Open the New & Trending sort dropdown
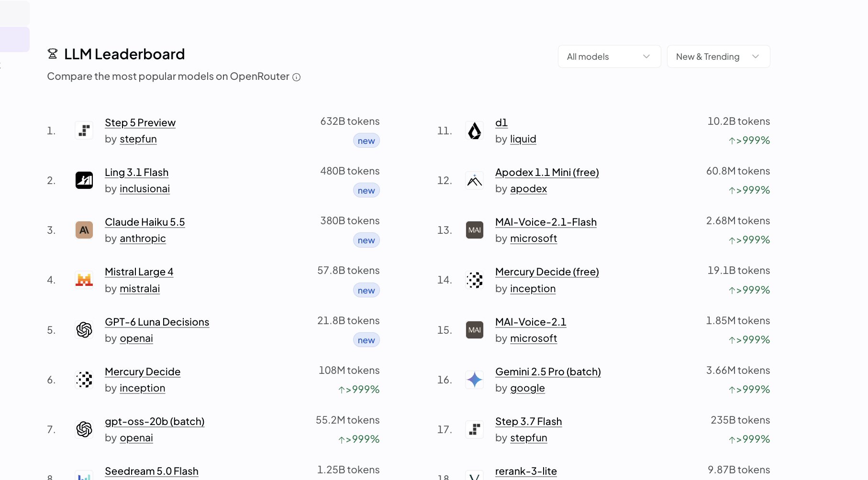The width and height of the screenshot is (868, 480). click(x=718, y=56)
